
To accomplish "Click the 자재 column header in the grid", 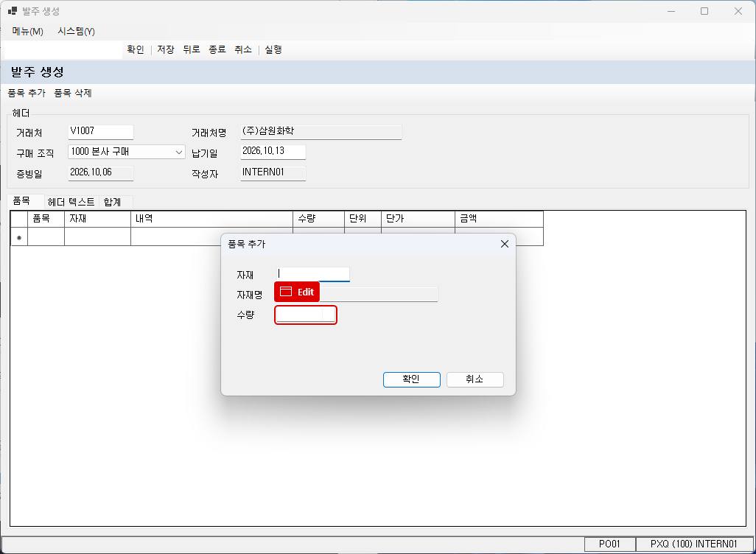I will tap(97, 219).
